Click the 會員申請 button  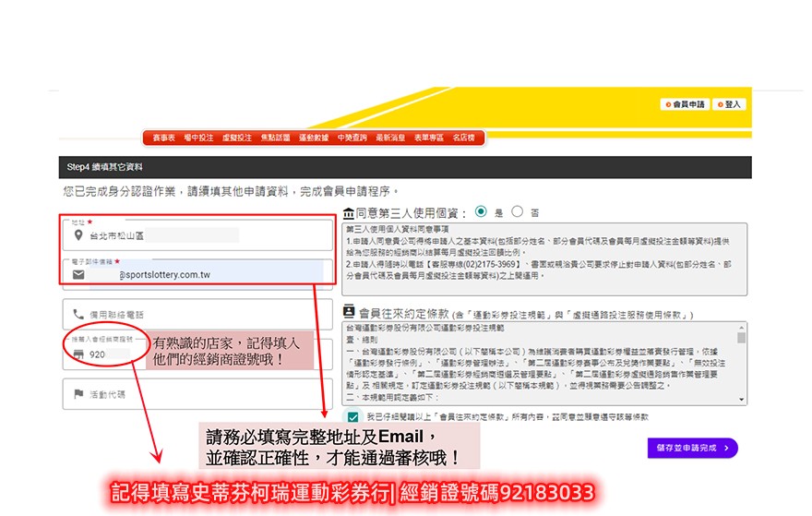tap(685, 104)
